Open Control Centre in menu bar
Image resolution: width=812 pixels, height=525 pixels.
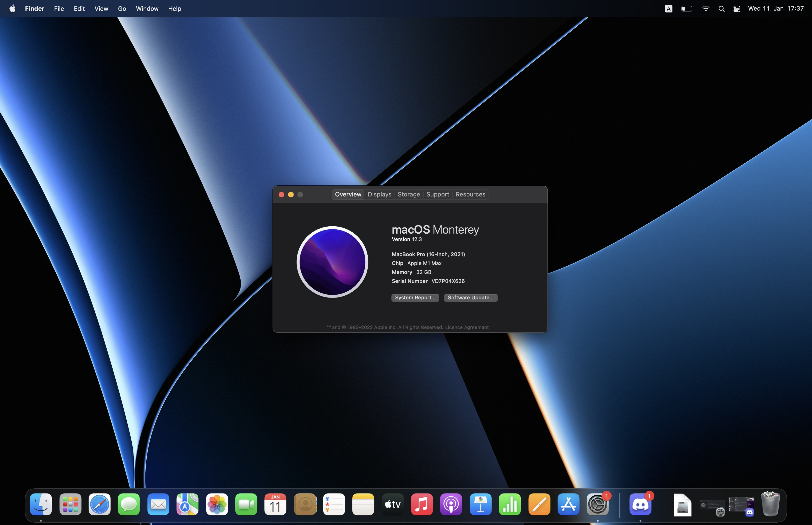(736, 9)
